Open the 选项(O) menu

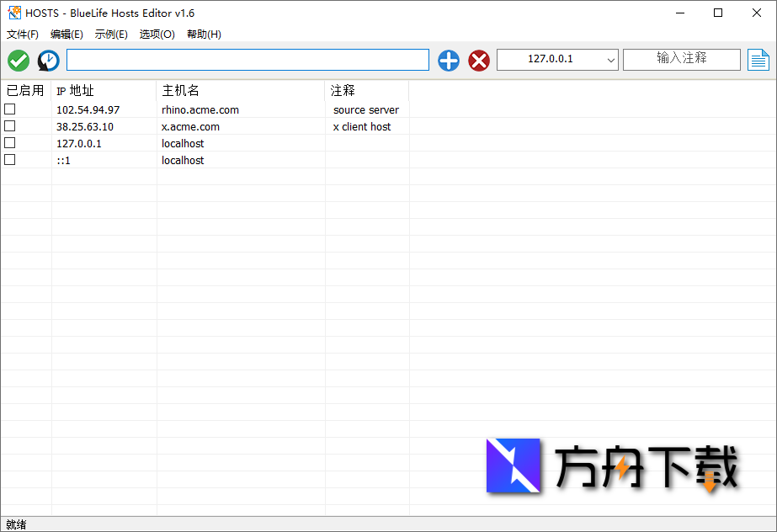pos(156,34)
